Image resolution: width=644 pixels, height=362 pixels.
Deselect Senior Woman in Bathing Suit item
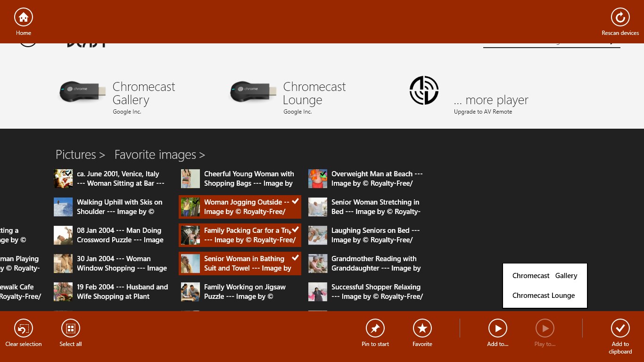pyautogui.click(x=240, y=263)
